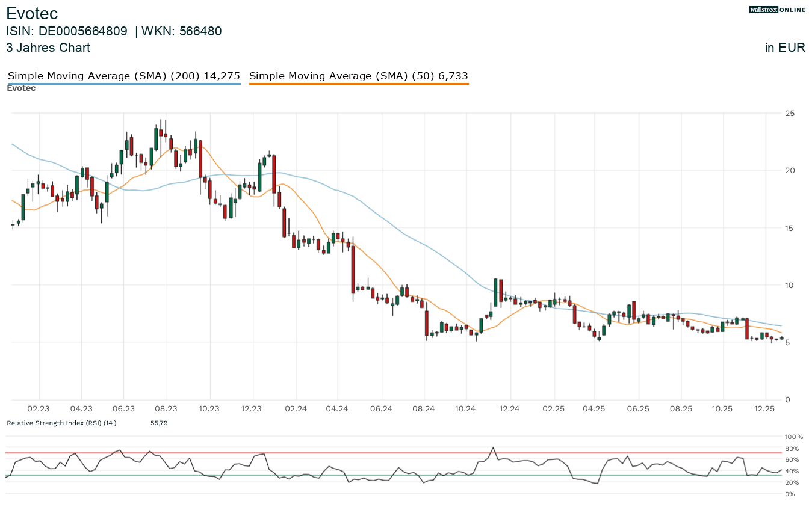The image size is (812, 510).
Task: Toggle the SMA (50) legend entry
Action: 358,76
